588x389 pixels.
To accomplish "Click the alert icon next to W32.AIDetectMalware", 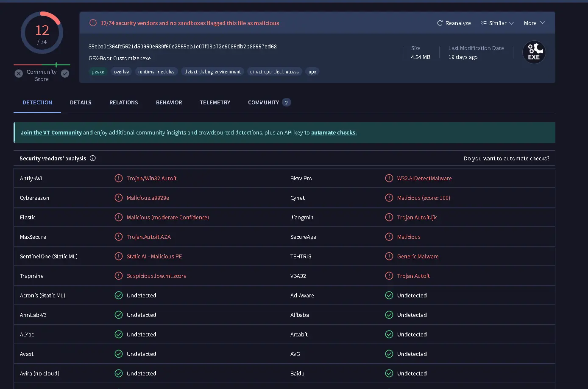I will coord(389,178).
